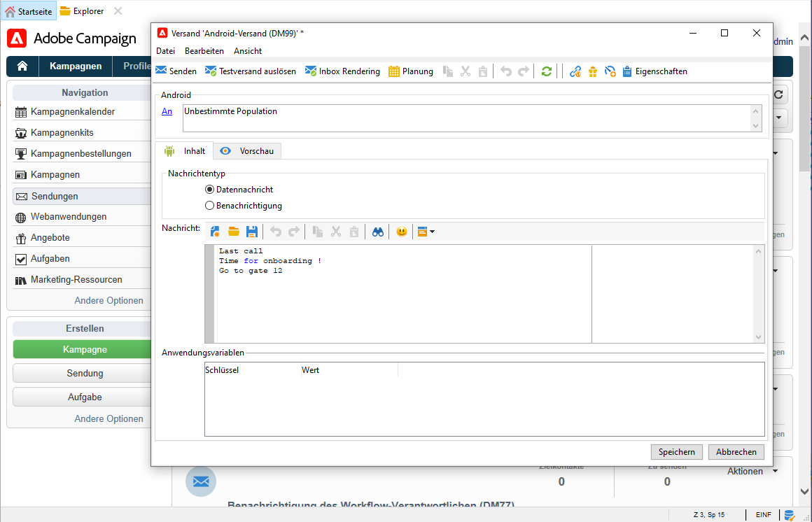Click the paste icon in the message toolbar
812x522 pixels.
(x=353, y=232)
